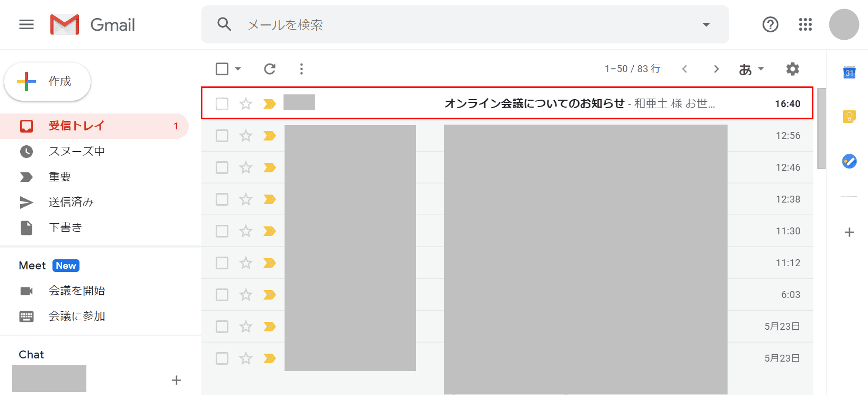
Task: Tick the select-all checkbox in toolbar
Action: [222, 69]
